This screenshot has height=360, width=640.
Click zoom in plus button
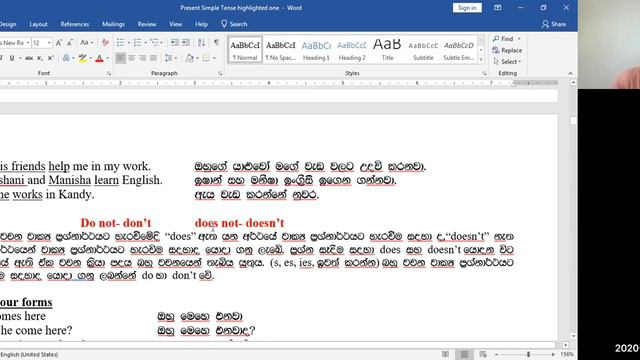point(553,354)
